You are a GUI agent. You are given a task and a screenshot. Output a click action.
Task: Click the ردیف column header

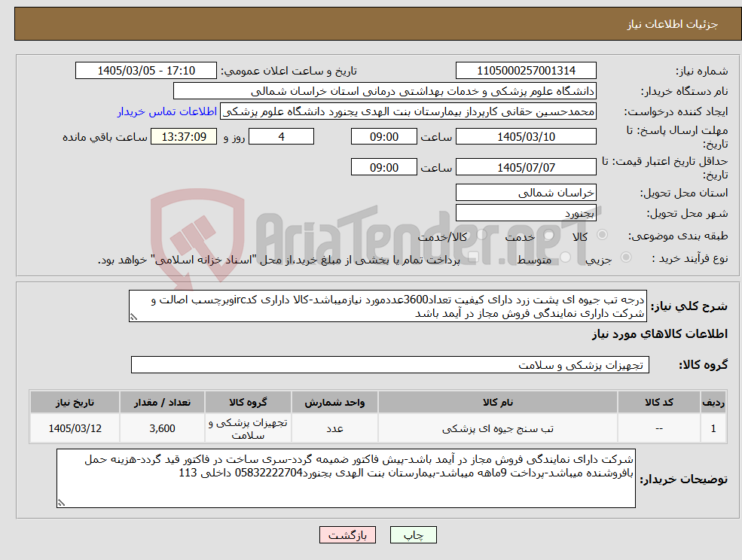pos(713,402)
